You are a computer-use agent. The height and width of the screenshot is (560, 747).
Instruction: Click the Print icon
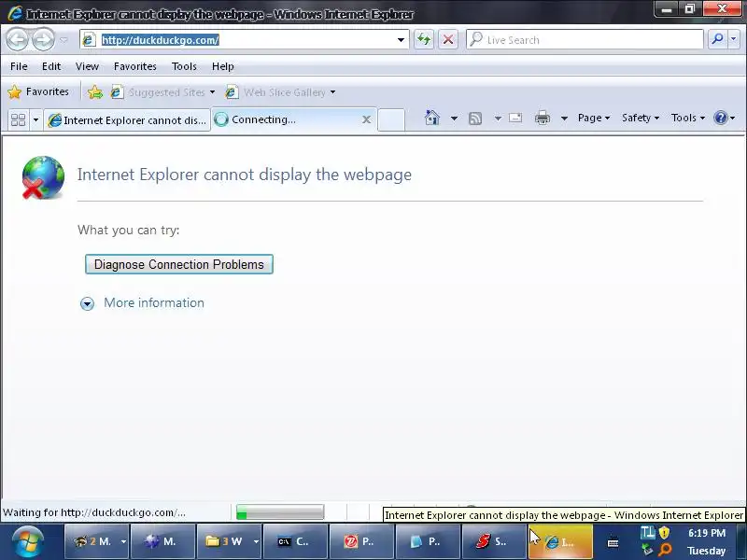coord(543,118)
